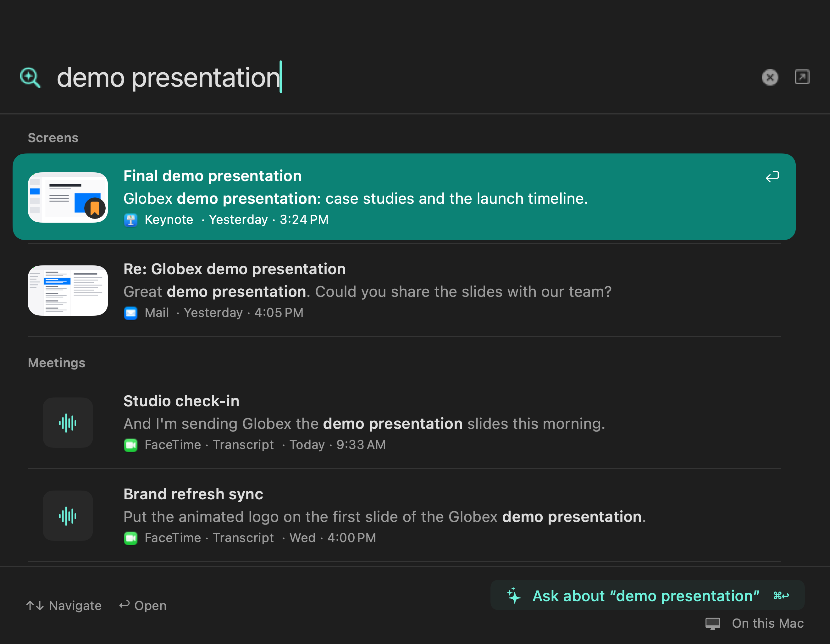Click the Wed 4:00 PM timestamp

(333, 538)
